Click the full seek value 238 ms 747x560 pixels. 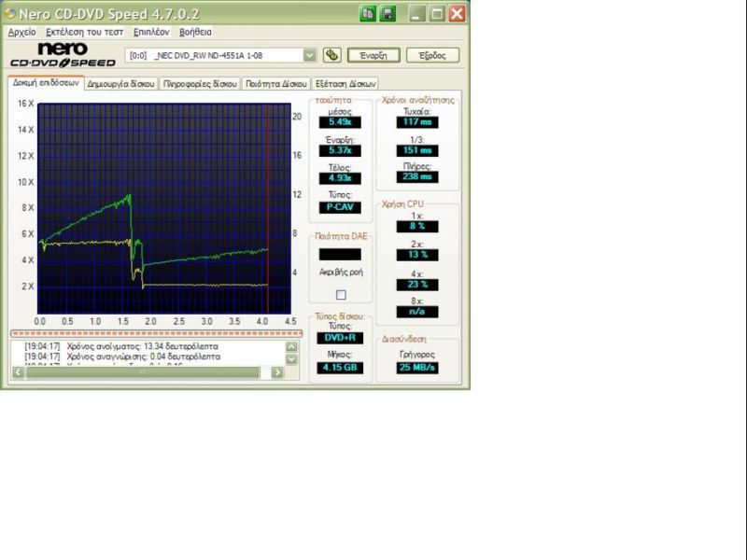coord(417,176)
